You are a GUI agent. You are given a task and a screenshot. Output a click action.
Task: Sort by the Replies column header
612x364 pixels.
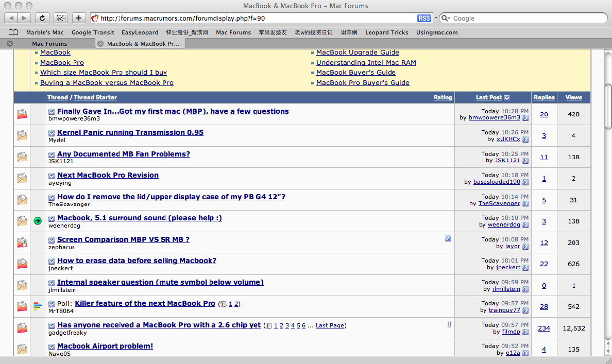tap(544, 97)
